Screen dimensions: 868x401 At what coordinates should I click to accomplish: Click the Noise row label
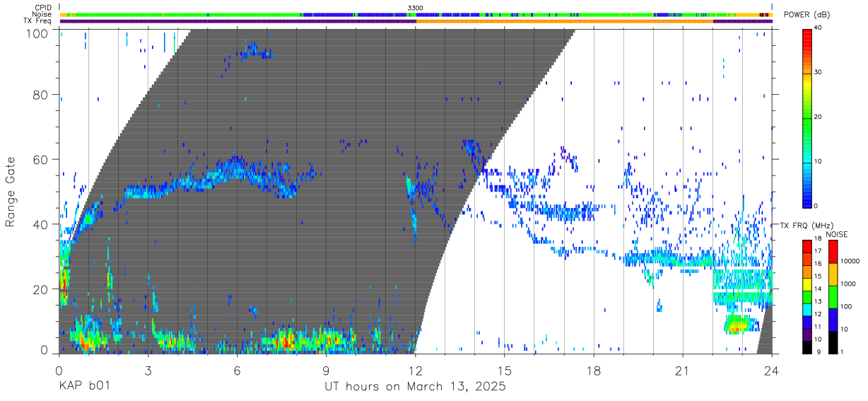42,14
